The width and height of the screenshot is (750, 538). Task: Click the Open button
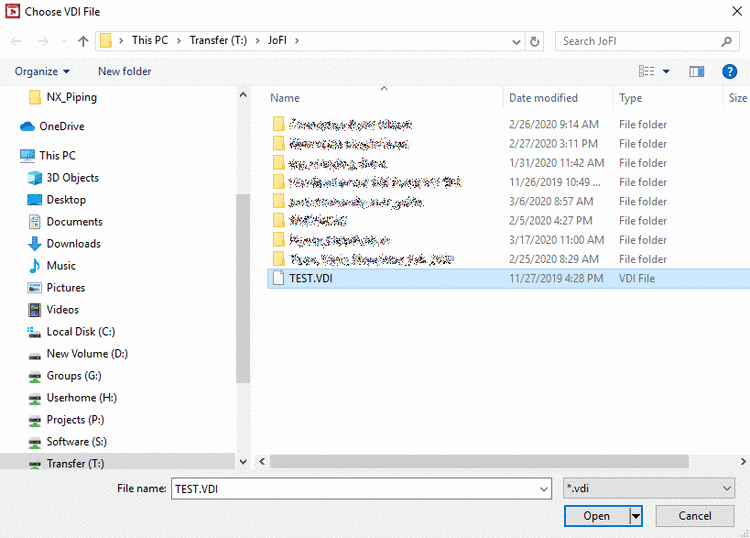pos(596,516)
